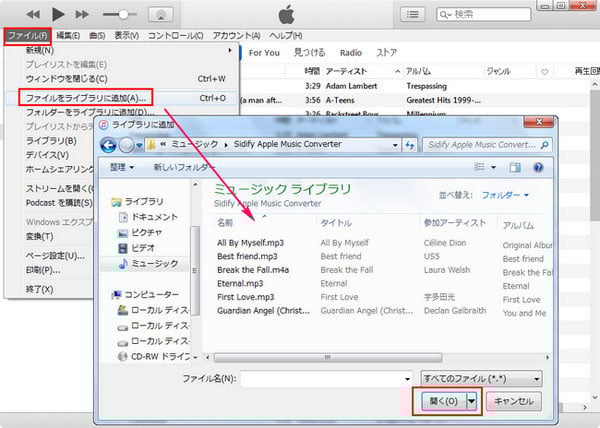Choose ページ設定(U)... menu item
Image resolution: width=600 pixels, height=428 pixels.
(x=55, y=255)
